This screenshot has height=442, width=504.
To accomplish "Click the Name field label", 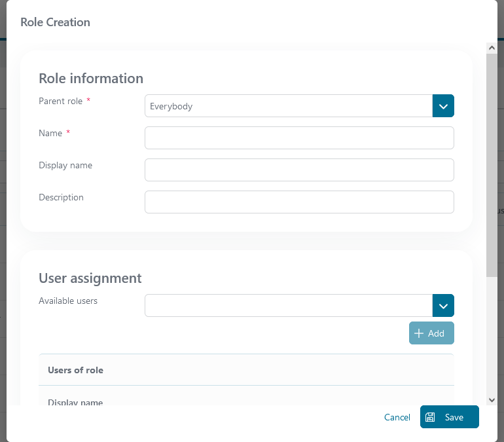I will (50, 133).
